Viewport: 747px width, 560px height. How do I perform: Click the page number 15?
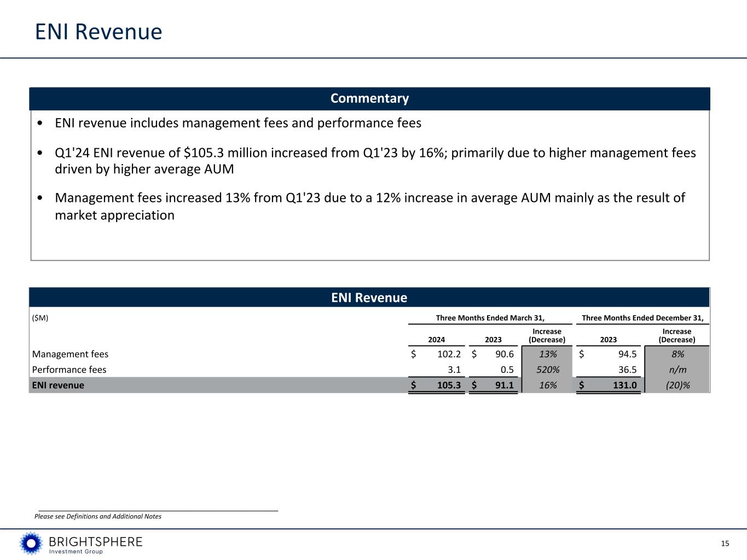click(x=725, y=543)
